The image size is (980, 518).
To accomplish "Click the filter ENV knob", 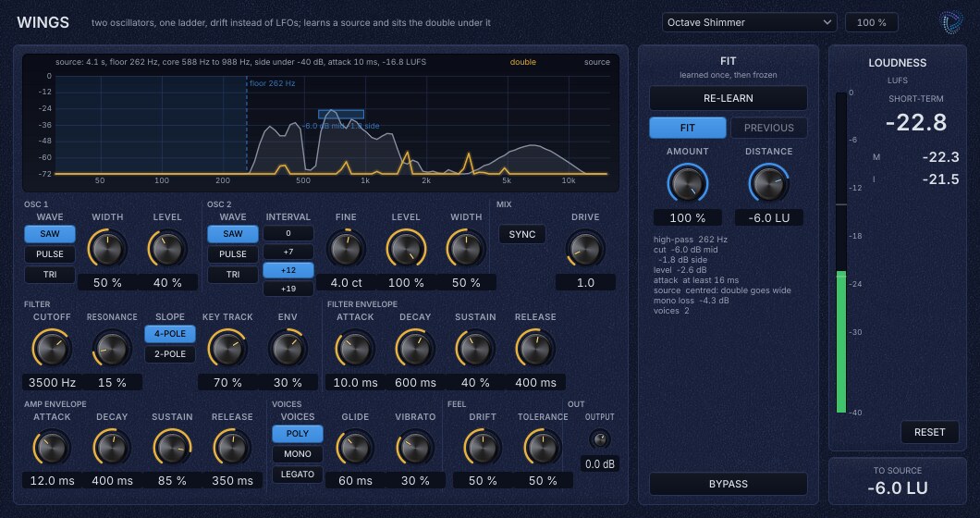I will point(288,349).
